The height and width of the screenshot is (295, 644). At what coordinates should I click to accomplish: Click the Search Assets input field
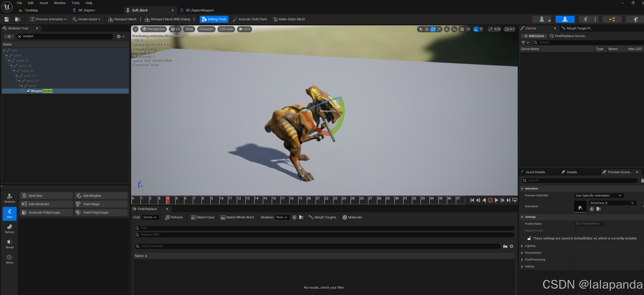(x=317, y=246)
